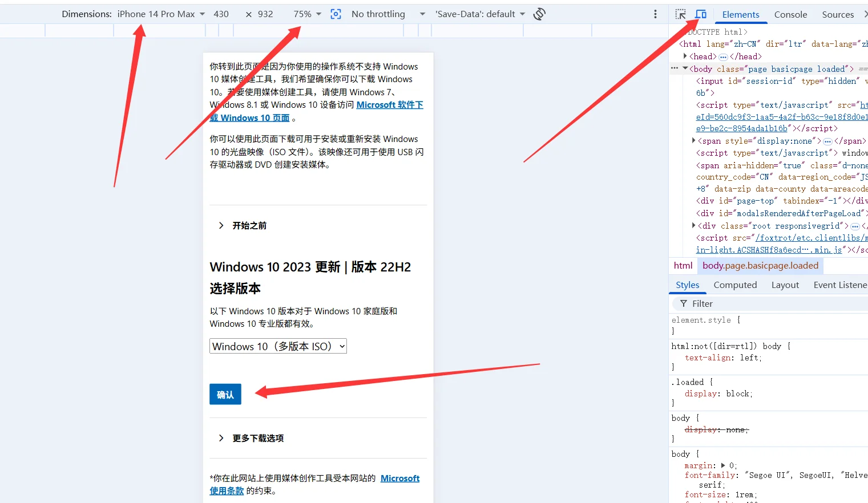Rotate the device viewport orientation
868x503 pixels.
[539, 14]
